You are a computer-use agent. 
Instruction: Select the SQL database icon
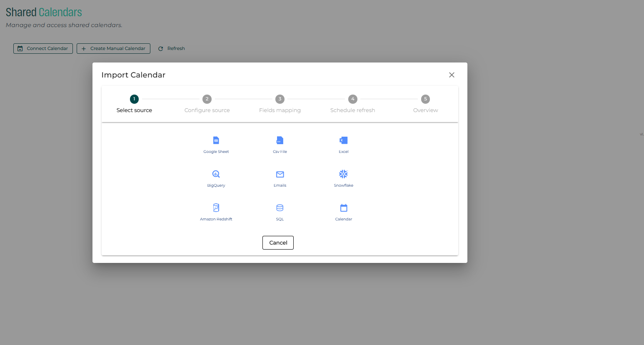(x=280, y=208)
